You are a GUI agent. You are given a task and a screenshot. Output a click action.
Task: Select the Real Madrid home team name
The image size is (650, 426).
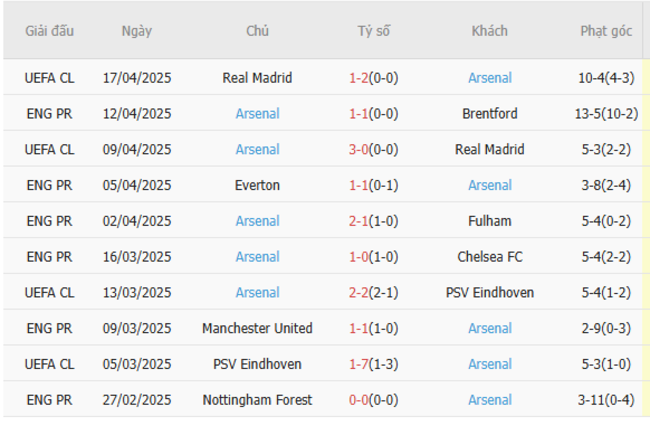pyautogui.click(x=257, y=78)
